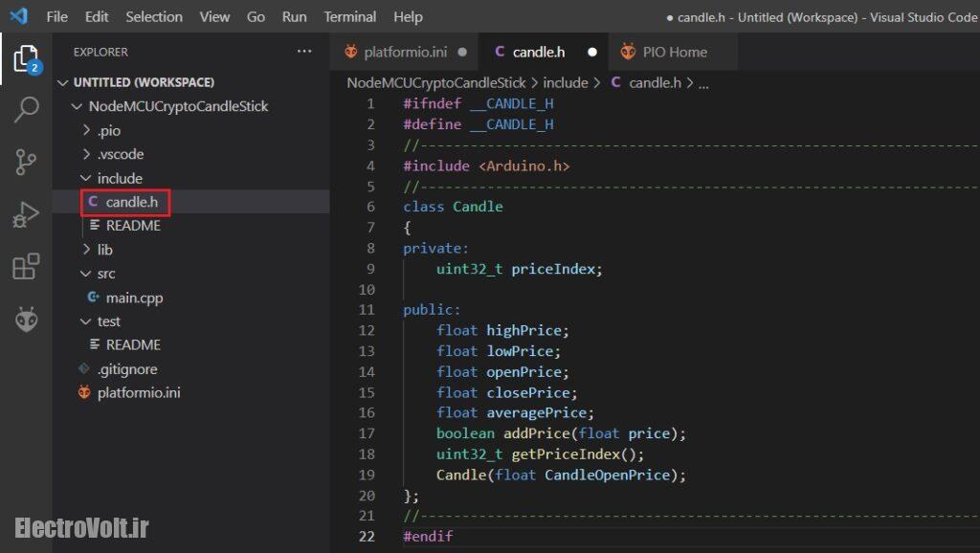
Task: Collapse the NodeMCUCryptoCandleStick project folder
Action: point(178,106)
